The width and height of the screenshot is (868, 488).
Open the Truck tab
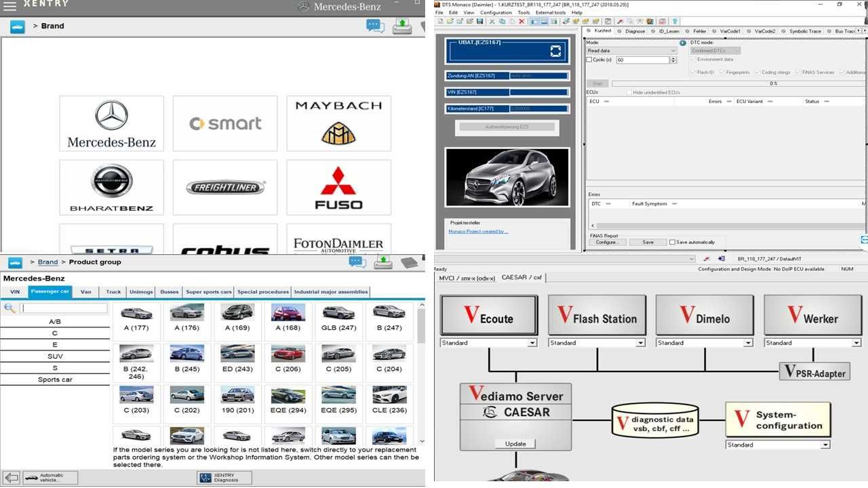click(113, 292)
